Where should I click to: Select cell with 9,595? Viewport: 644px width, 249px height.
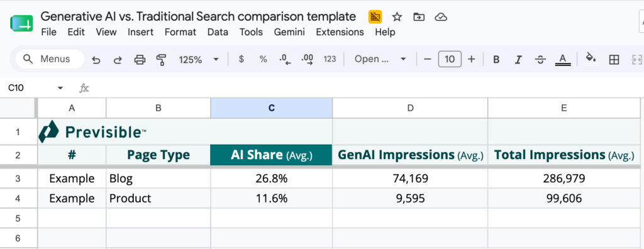pyautogui.click(x=410, y=199)
